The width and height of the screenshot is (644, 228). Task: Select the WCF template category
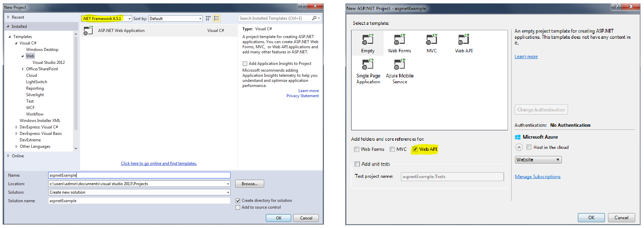[30, 108]
